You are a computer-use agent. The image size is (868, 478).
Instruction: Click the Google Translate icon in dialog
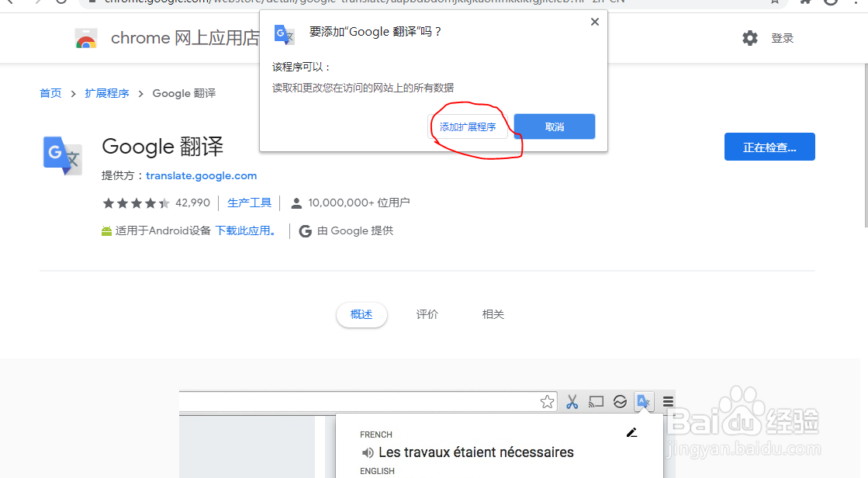pyautogui.click(x=285, y=34)
